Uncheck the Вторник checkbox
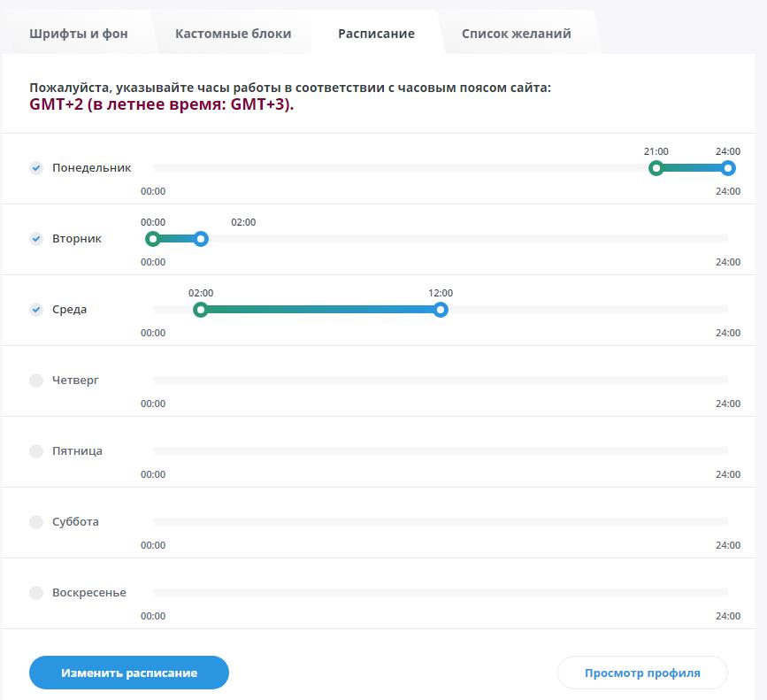767x700 pixels. pos(36,239)
